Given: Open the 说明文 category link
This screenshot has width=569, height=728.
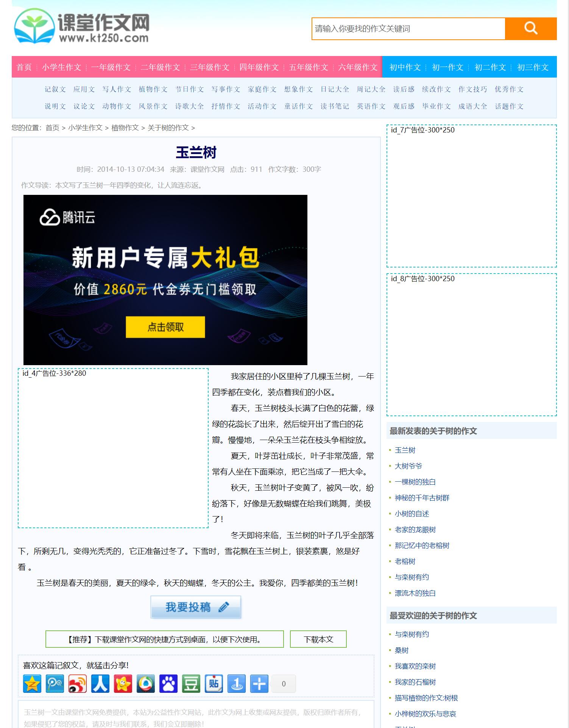Looking at the screenshot, I should [55, 106].
